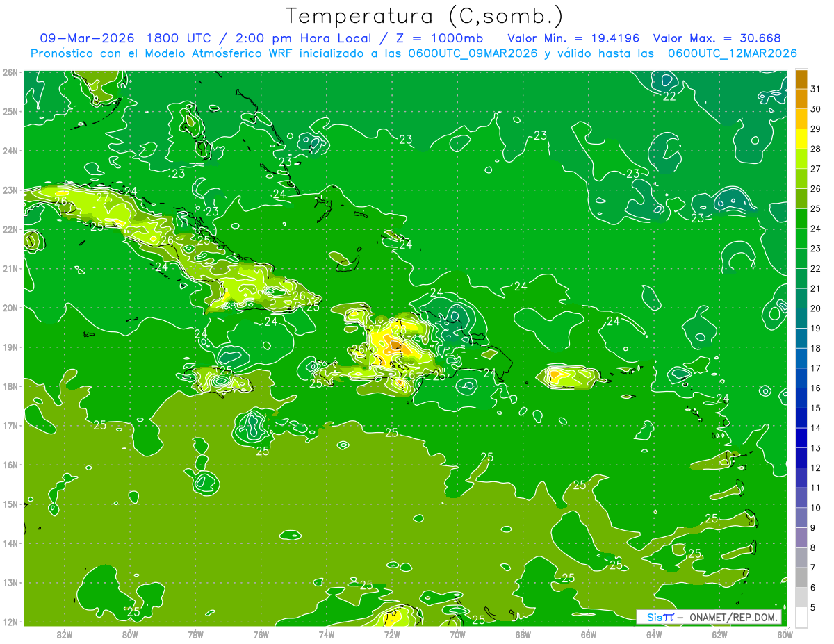Click the legend color band between 28 and 29
834x644 pixels.
click(801, 139)
